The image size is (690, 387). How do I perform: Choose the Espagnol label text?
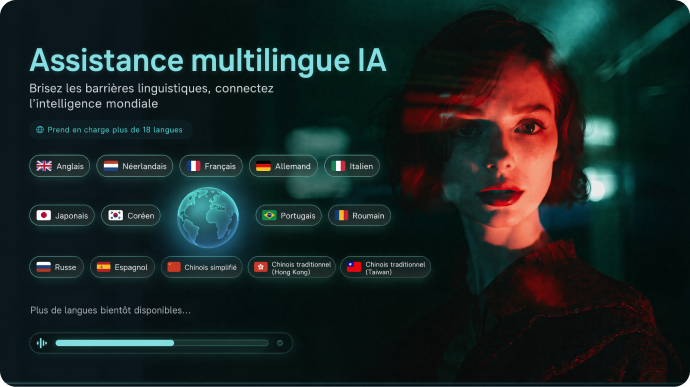131,267
